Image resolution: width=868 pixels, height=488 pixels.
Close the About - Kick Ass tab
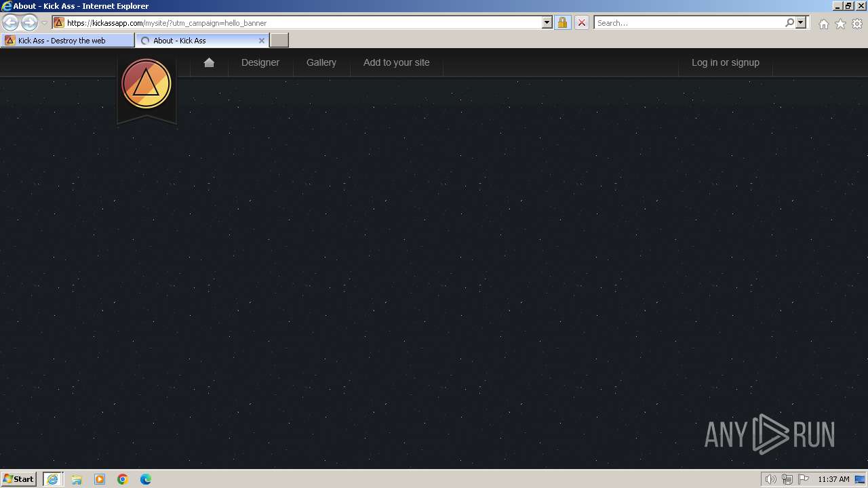point(262,41)
